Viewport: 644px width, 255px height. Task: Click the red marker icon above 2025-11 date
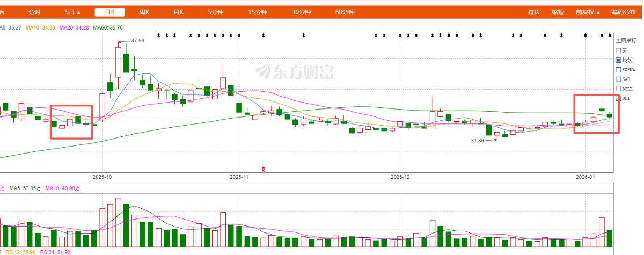pyautogui.click(x=263, y=170)
